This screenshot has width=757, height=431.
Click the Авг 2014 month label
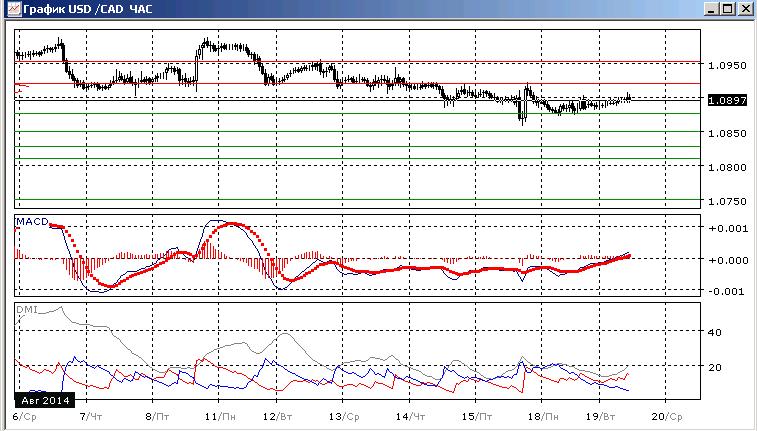coord(45,400)
